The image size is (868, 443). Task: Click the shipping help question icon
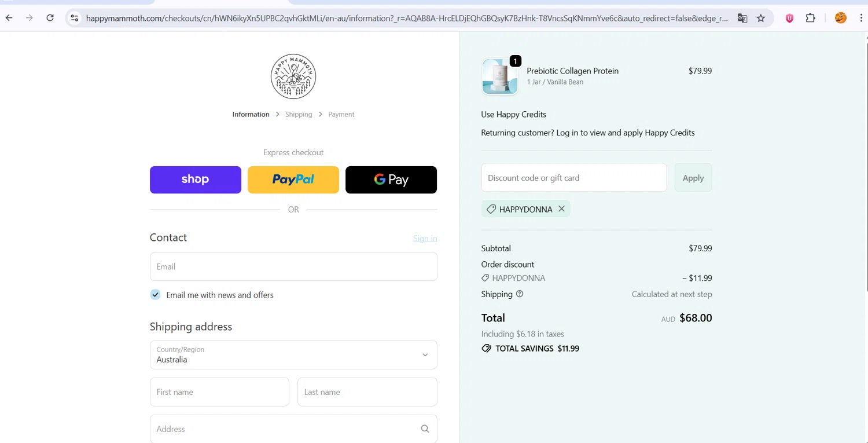(520, 294)
